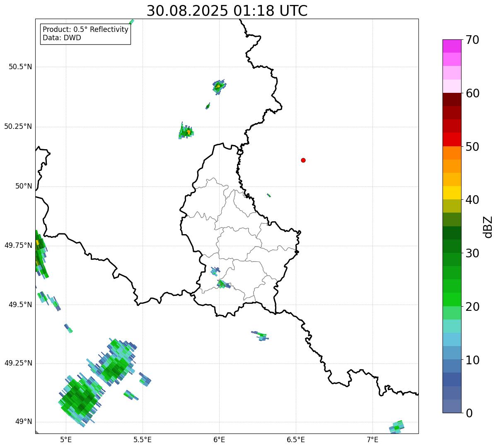Click the 49°N latitude label

24,421
